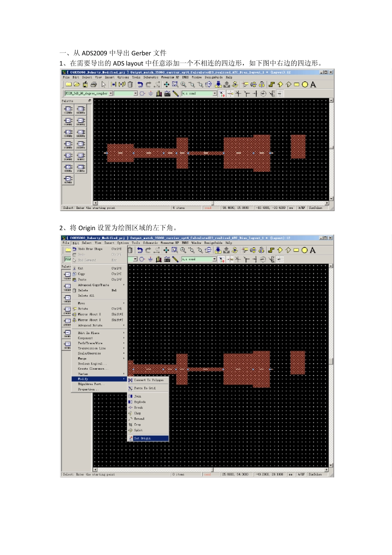This screenshot has width=392, height=555.
Task: Click vertical scrollbar in step 1 layout canvas
Action: tap(331, 149)
